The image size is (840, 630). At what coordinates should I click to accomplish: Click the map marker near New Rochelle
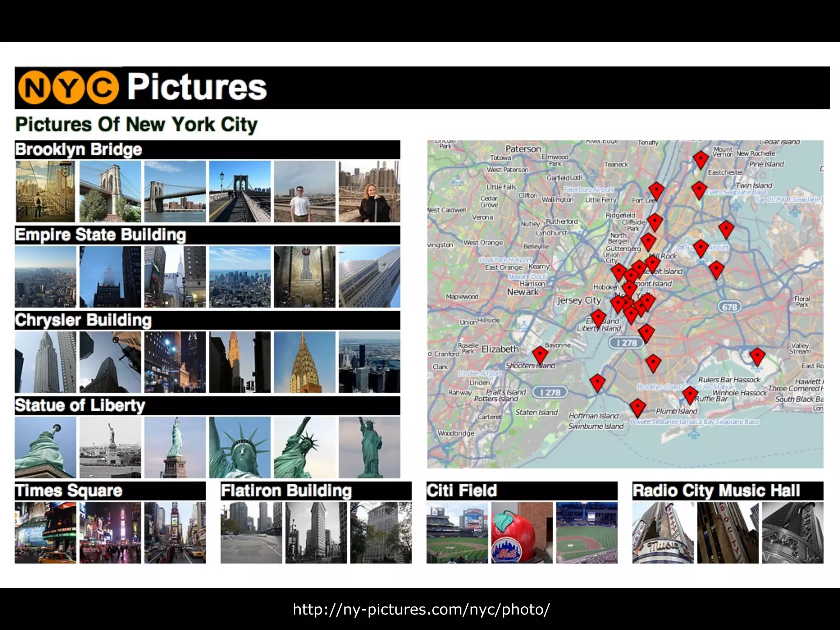pos(701,160)
